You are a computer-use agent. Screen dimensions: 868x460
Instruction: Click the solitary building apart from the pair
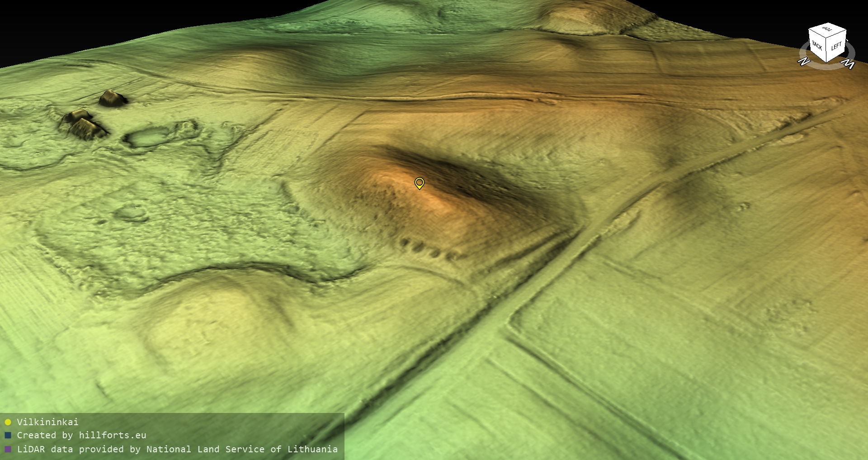click(113, 98)
